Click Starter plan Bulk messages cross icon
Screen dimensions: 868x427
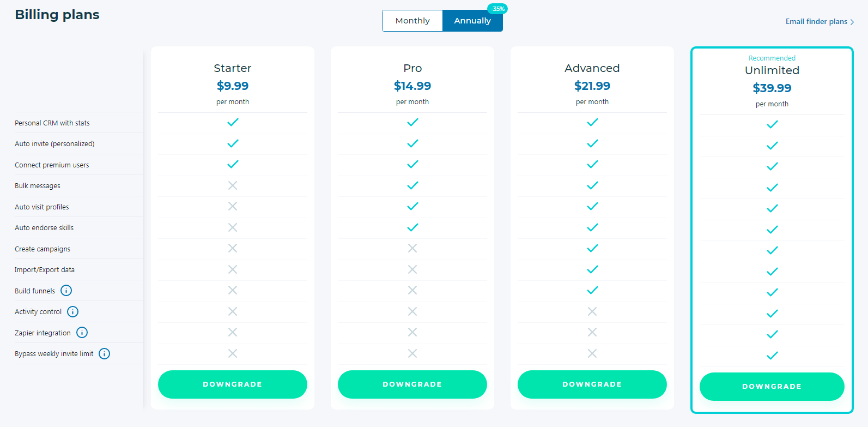[233, 185]
